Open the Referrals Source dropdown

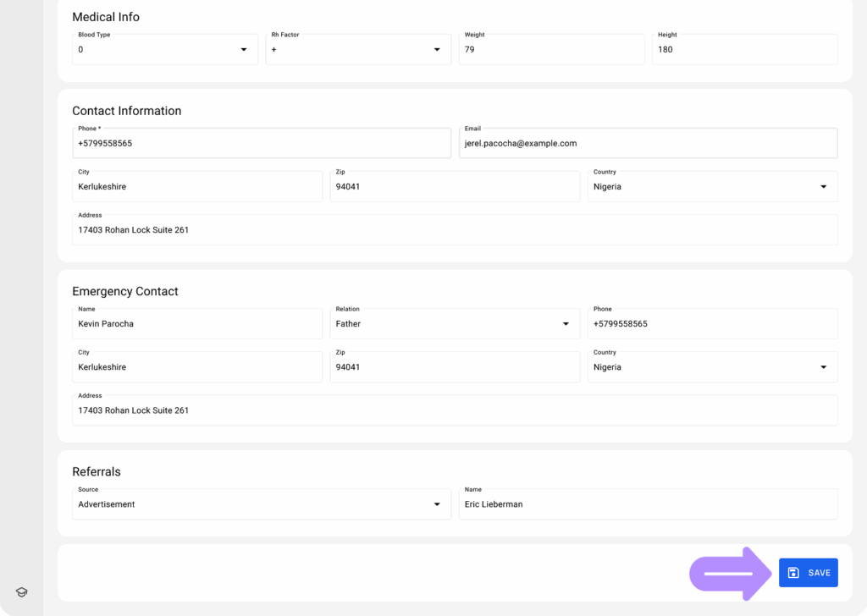tap(261, 503)
